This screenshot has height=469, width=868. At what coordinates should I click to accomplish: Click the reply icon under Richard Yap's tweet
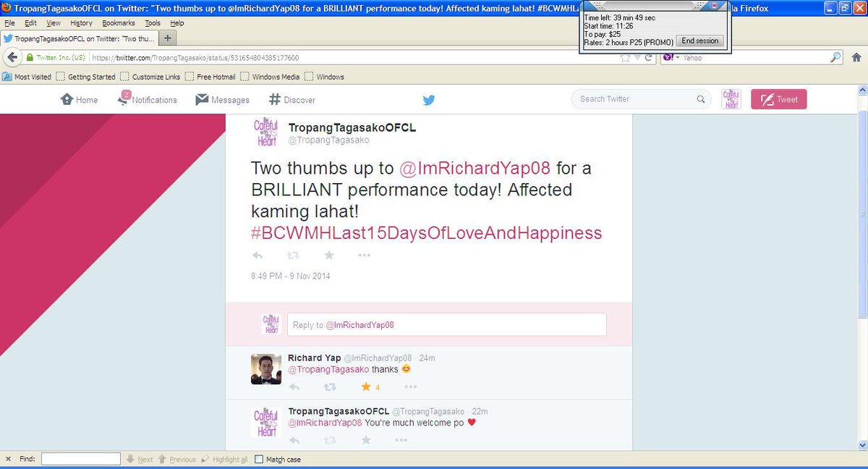[x=294, y=386]
